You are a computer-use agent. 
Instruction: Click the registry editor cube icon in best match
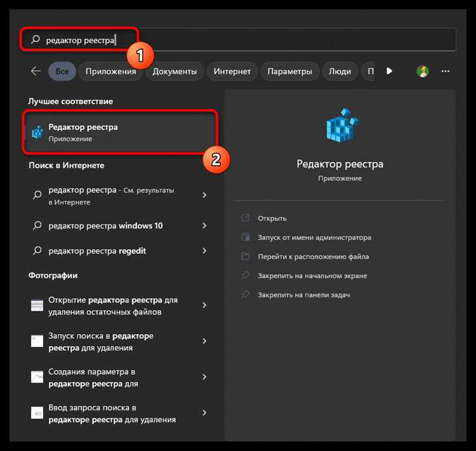37,133
